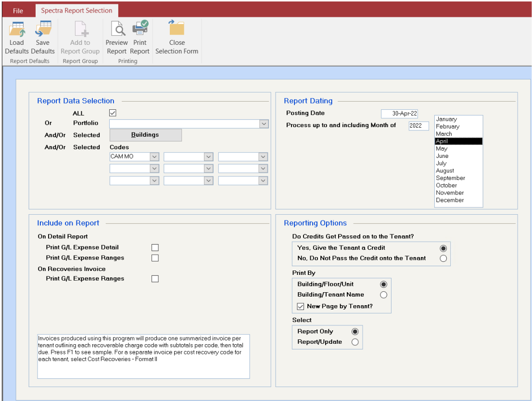This screenshot has width=532, height=401.
Task: Select April in the month list
Action: [458, 141]
